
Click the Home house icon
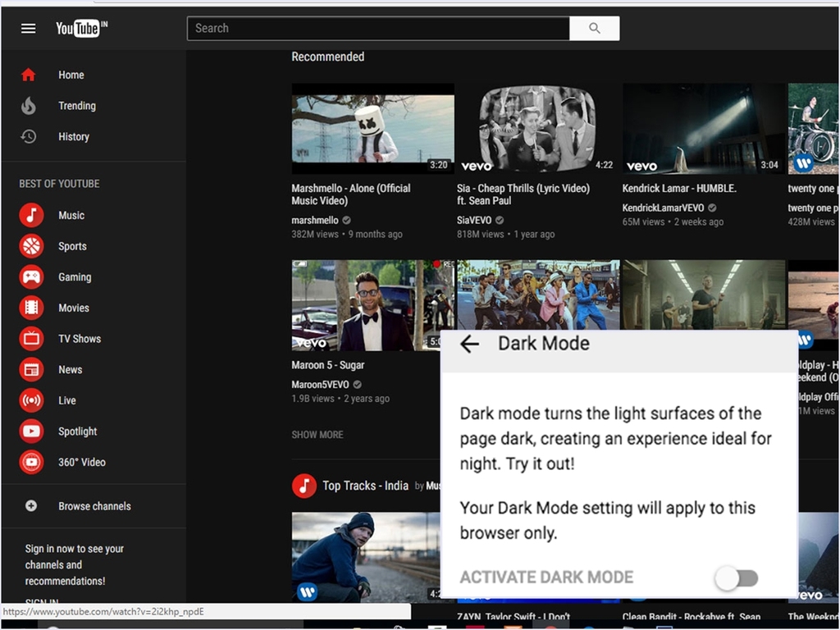pyautogui.click(x=29, y=75)
